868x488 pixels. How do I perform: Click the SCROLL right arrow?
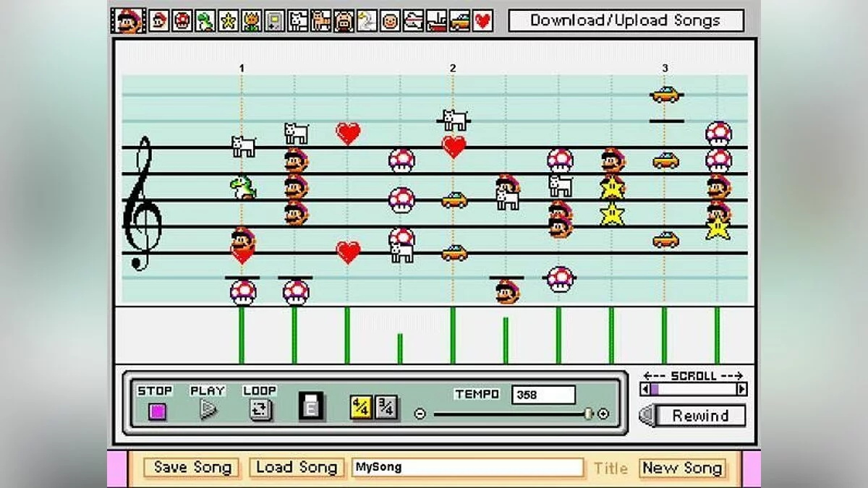[741, 389]
